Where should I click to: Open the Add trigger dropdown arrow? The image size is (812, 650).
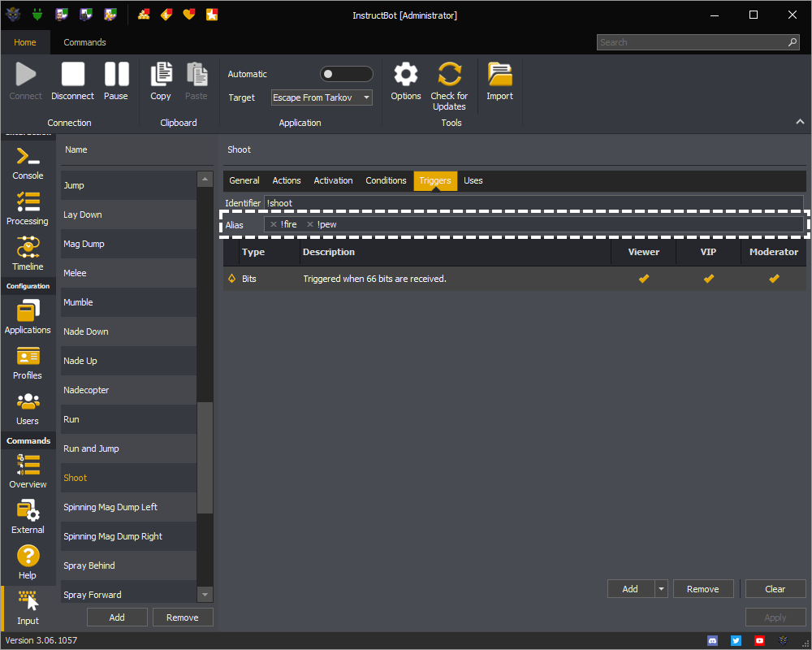661,589
